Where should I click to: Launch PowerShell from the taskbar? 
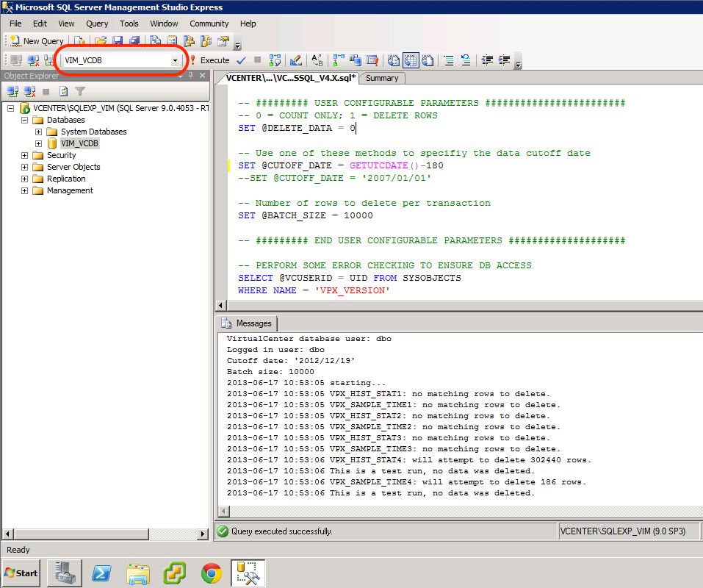click(101, 573)
